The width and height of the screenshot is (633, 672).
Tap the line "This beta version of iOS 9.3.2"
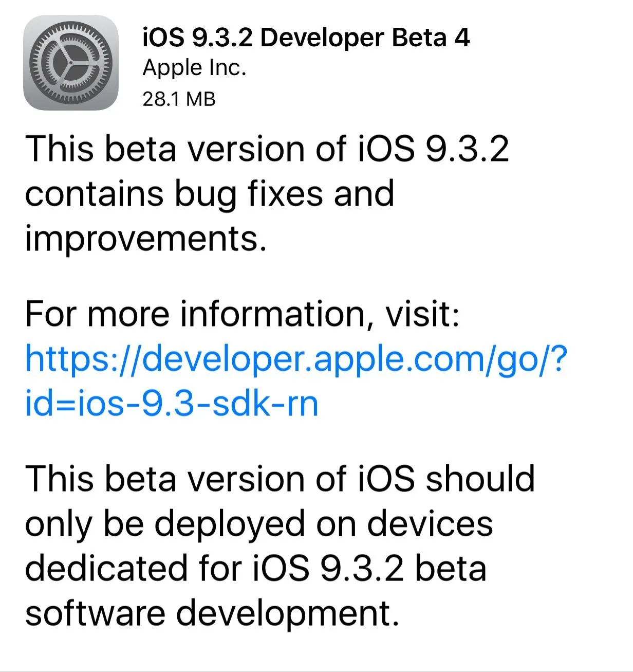coord(267,150)
